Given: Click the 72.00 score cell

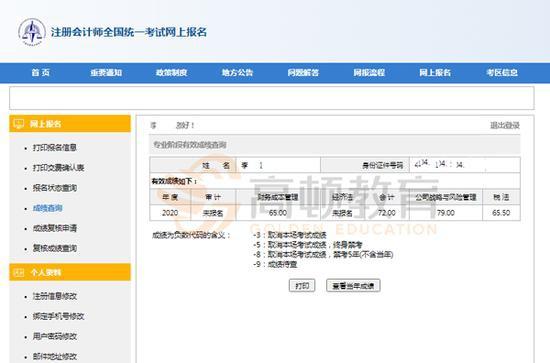Looking at the screenshot, I should 387,213.
